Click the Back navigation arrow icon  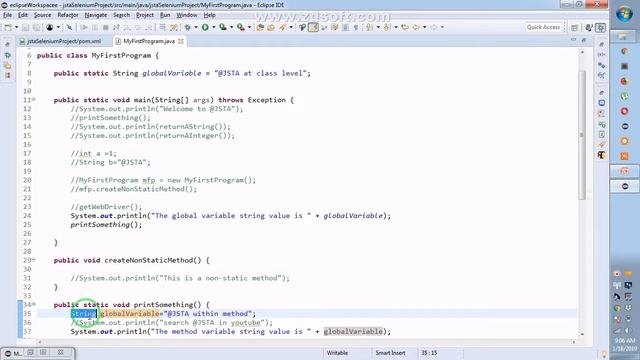(x=416, y=27)
